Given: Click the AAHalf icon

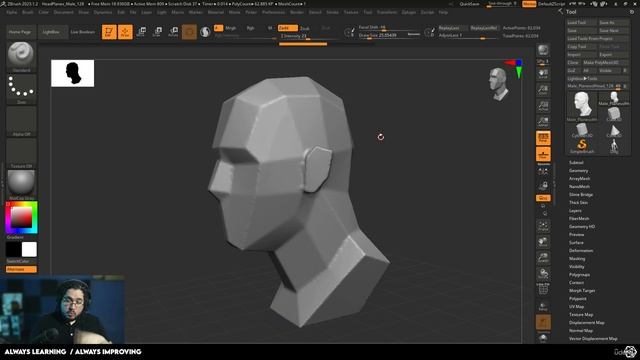Looking at the screenshot, I should point(543,122).
